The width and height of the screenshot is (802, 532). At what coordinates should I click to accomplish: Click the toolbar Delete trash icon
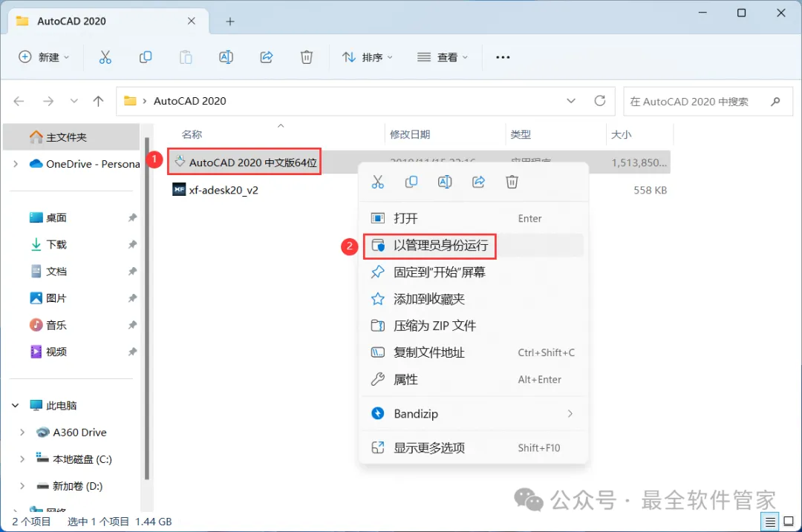click(307, 57)
